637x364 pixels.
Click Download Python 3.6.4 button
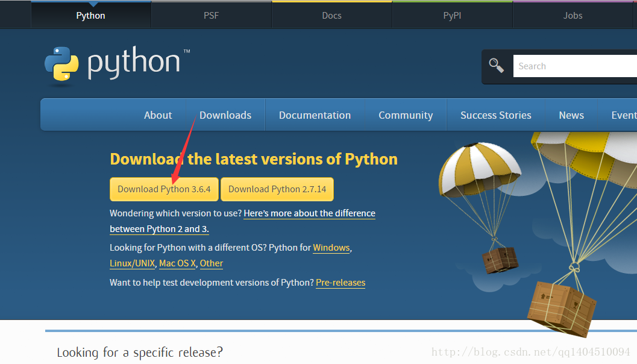[164, 189]
